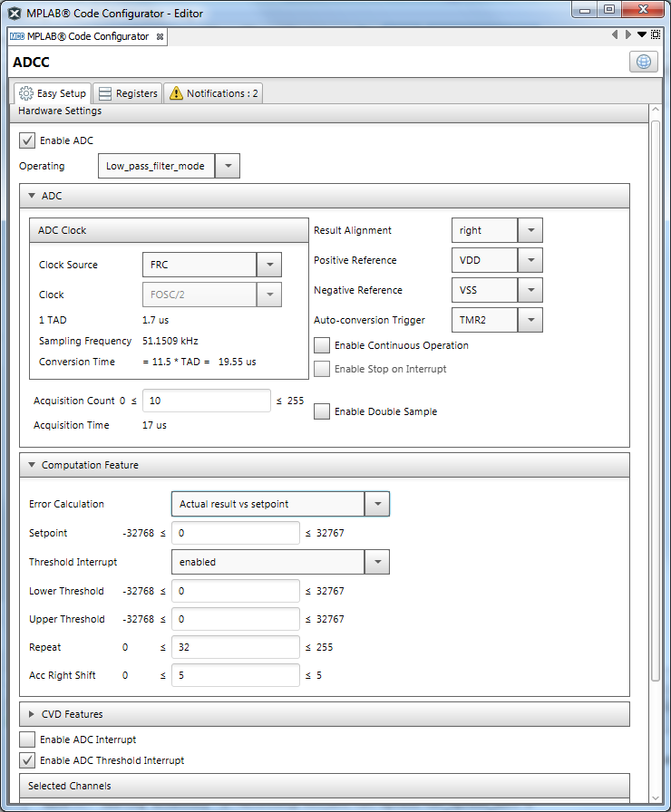Click the Acc Right Shift field
This screenshot has height=812, width=671.
click(236, 675)
